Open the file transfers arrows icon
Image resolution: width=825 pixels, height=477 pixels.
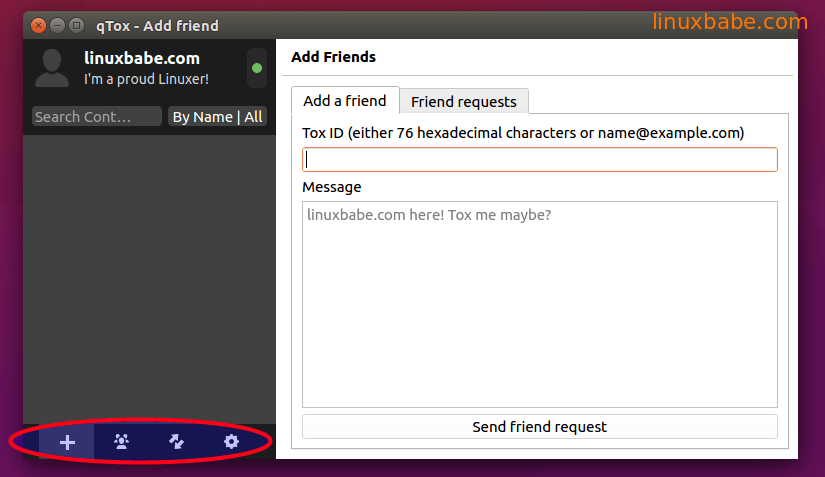tap(177, 441)
